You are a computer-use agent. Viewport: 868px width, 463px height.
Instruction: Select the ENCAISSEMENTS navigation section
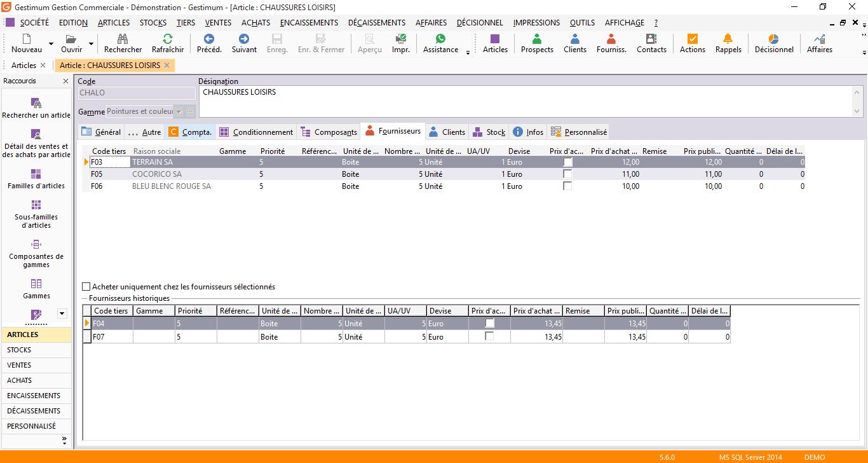click(x=36, y=396)
